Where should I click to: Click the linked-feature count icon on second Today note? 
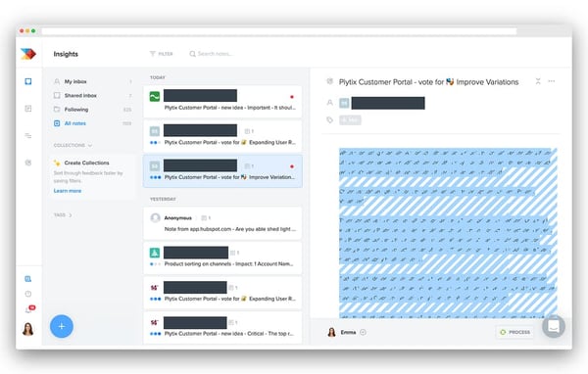pyautogui.click(x=249, y=131)
